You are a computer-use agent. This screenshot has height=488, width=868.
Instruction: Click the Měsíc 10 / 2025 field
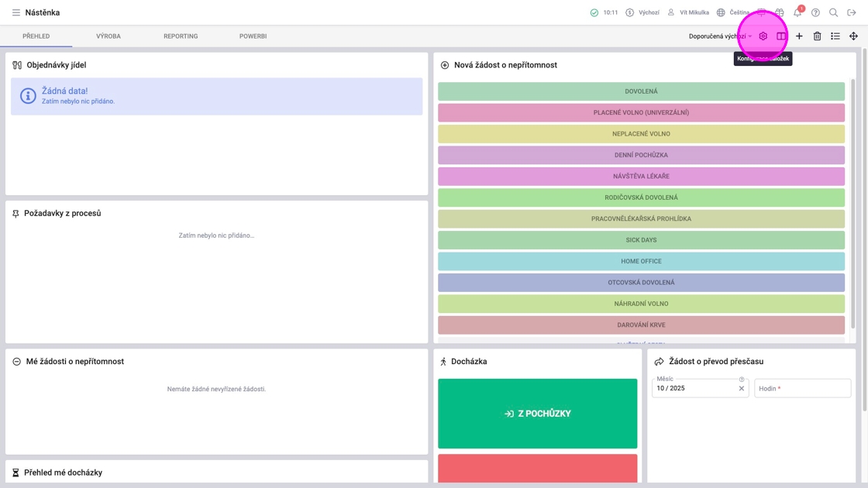[x=701, y=388]
